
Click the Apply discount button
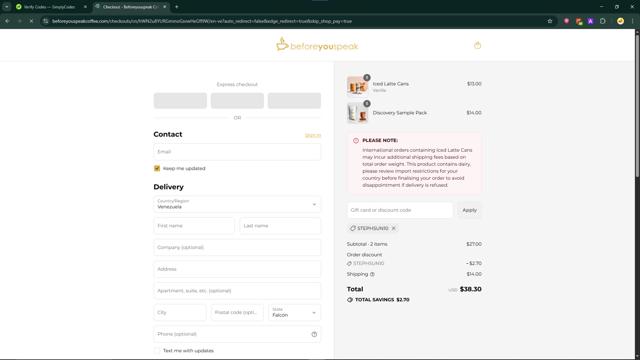[x=469, y=210]
